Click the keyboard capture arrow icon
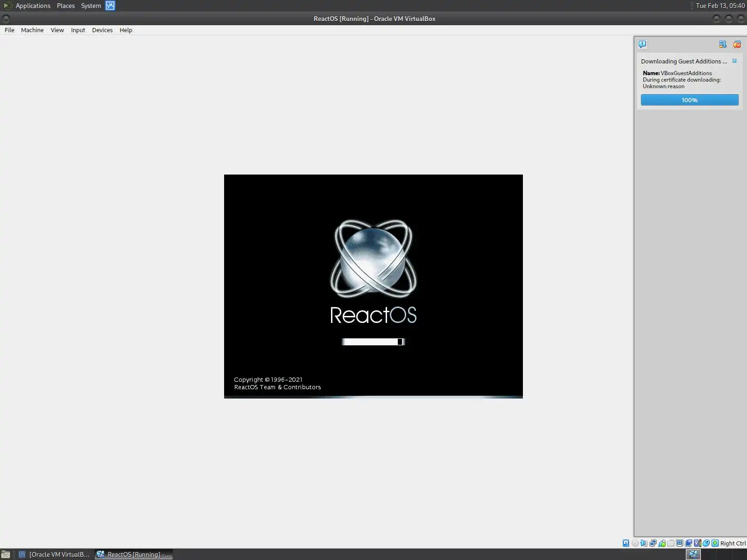The height and width of the screenshot is (560, 747). tap(715, 543)
